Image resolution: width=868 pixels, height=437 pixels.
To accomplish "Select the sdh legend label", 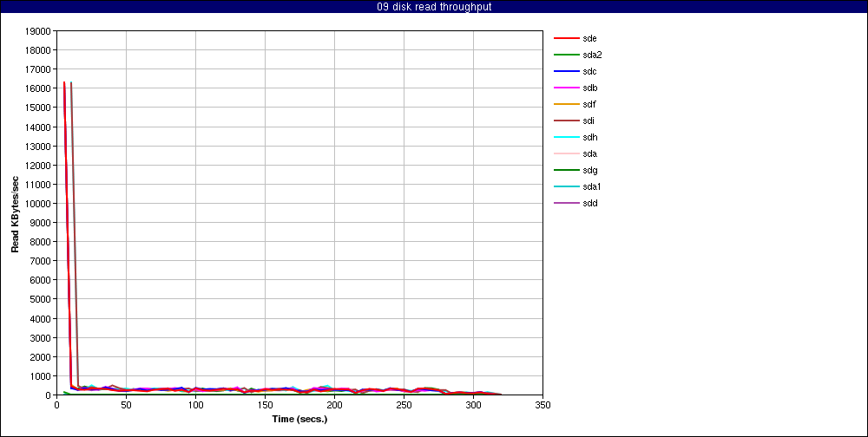I will point(589,138).
